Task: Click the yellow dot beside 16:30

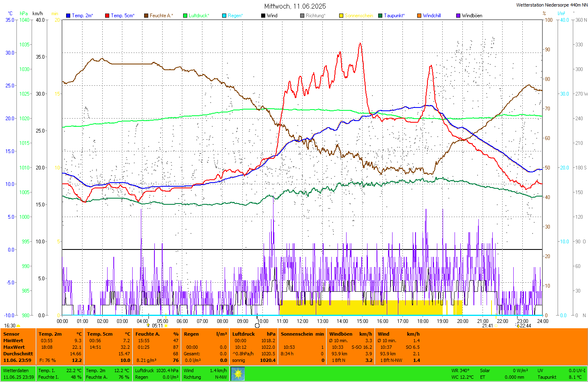Action: [x=18, y=326]
